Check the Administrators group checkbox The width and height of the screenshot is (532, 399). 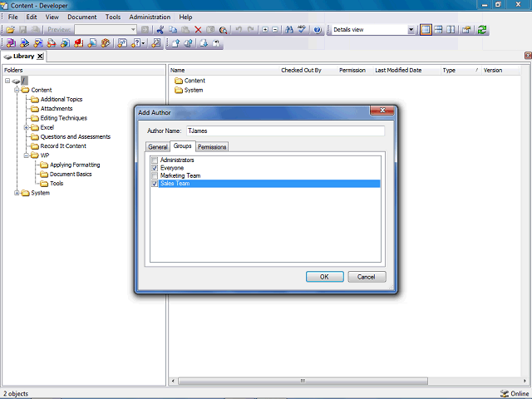click(x=155, y=160)
